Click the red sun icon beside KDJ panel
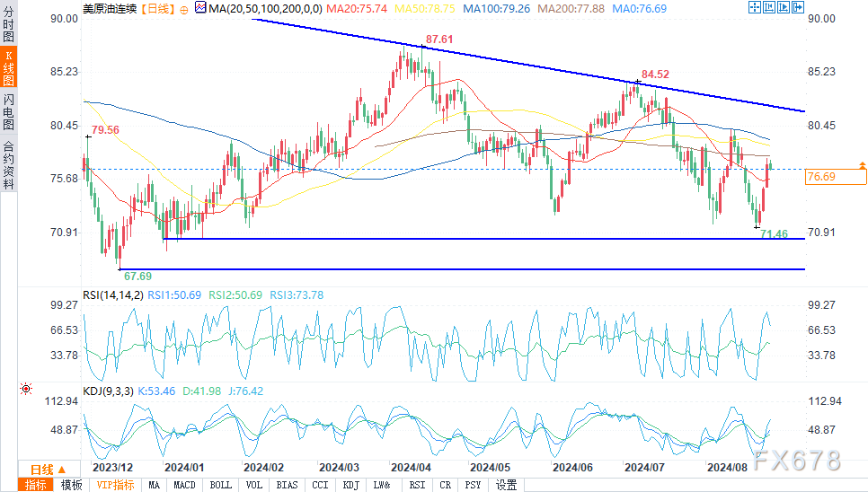The height and width of the screenshot is (492, 868). (25, 389)
